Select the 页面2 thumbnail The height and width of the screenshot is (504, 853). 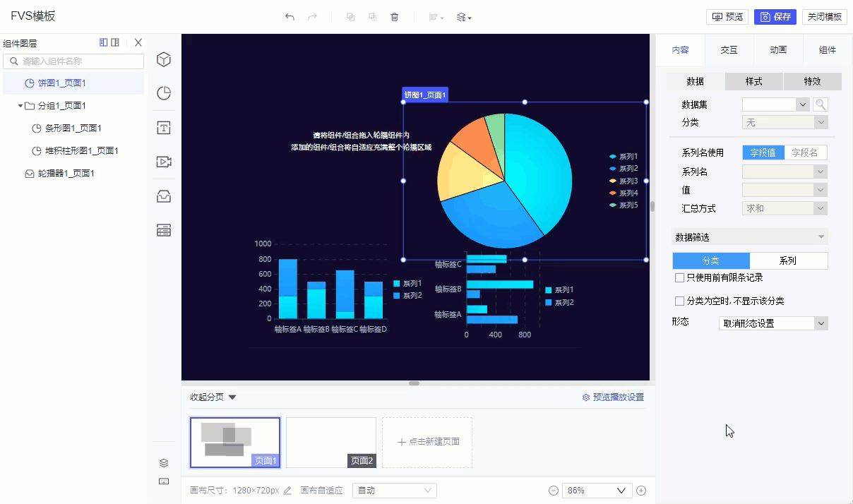[x=331, y=443]
